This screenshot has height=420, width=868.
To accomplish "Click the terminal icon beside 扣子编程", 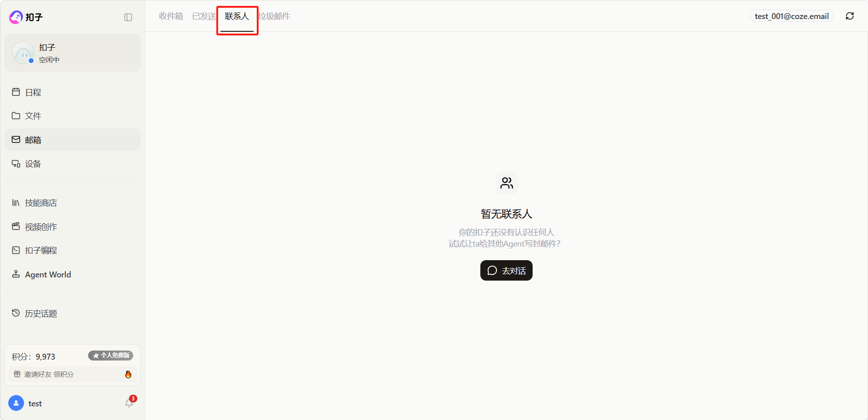I will pos(16,250).
